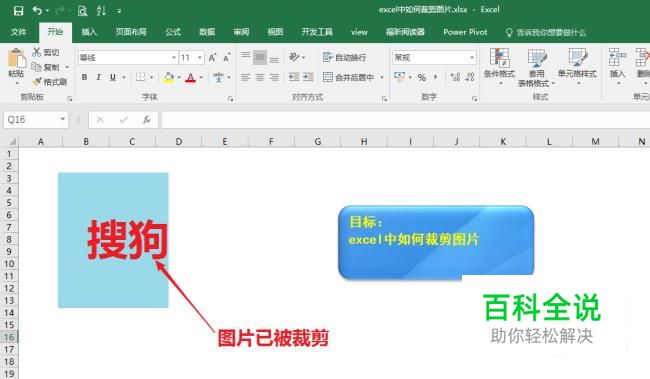Expand the merge and center dropdown arrow
Screen dimensions: 650x379
pyautogui.click(x=382, y=78)
